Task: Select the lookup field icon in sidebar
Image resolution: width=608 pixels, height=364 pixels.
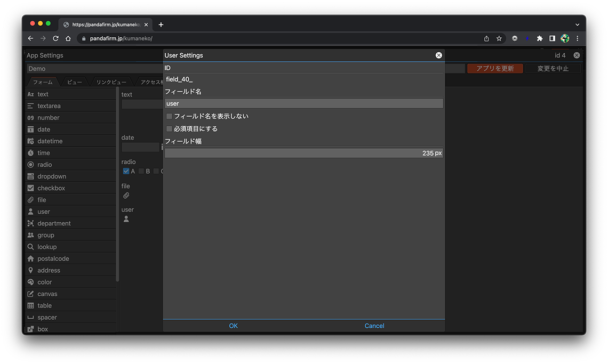Action: pos(30,247)
